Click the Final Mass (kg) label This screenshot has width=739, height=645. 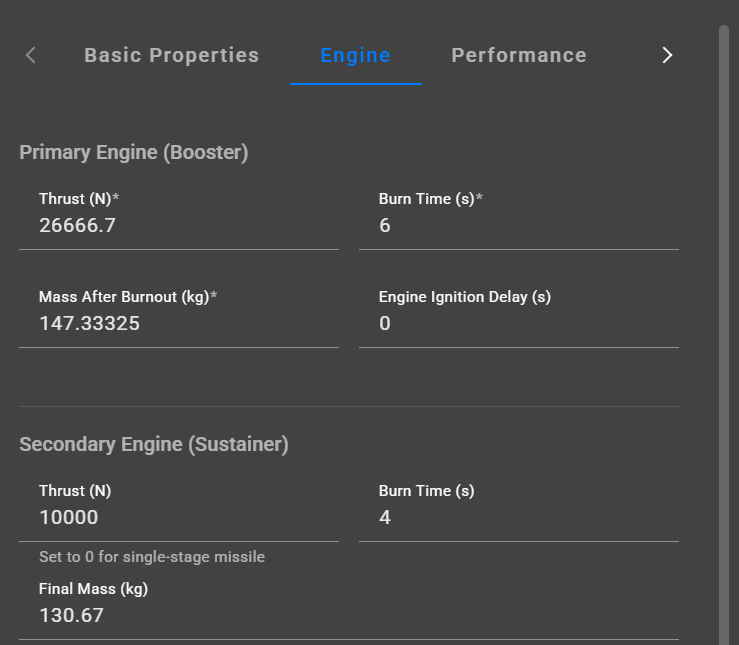(93, 589)
